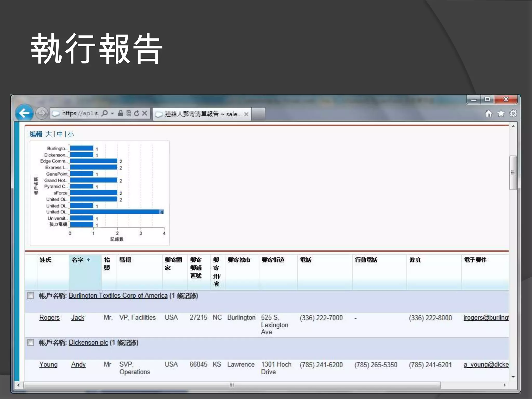
Task: Expand the address bar dropdown arrow
Action: (x=112, y=113)
